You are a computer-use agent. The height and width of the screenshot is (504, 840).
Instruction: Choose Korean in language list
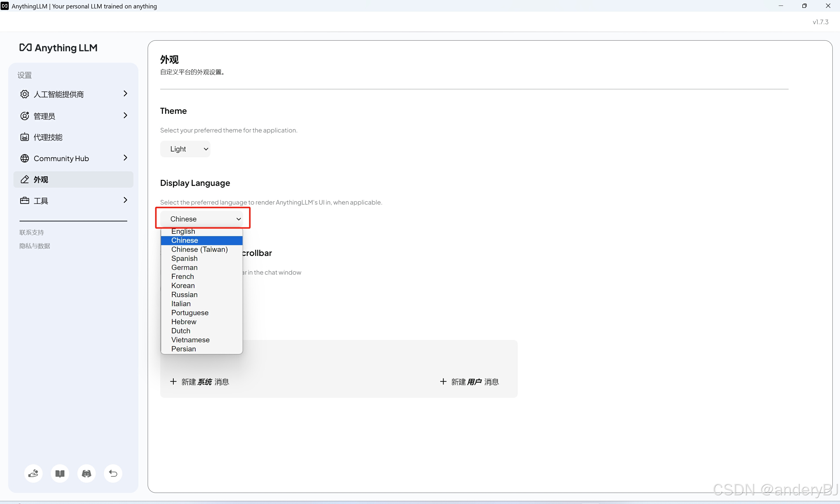pyautogui.click(x=183, y=286)
